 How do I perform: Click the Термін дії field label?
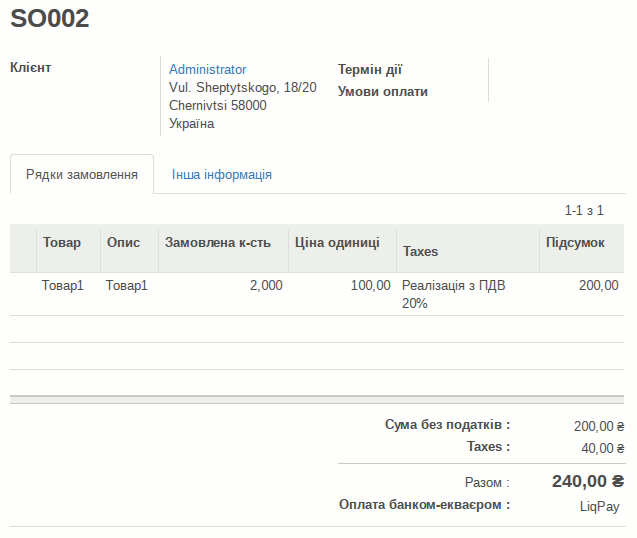(370, 70)
